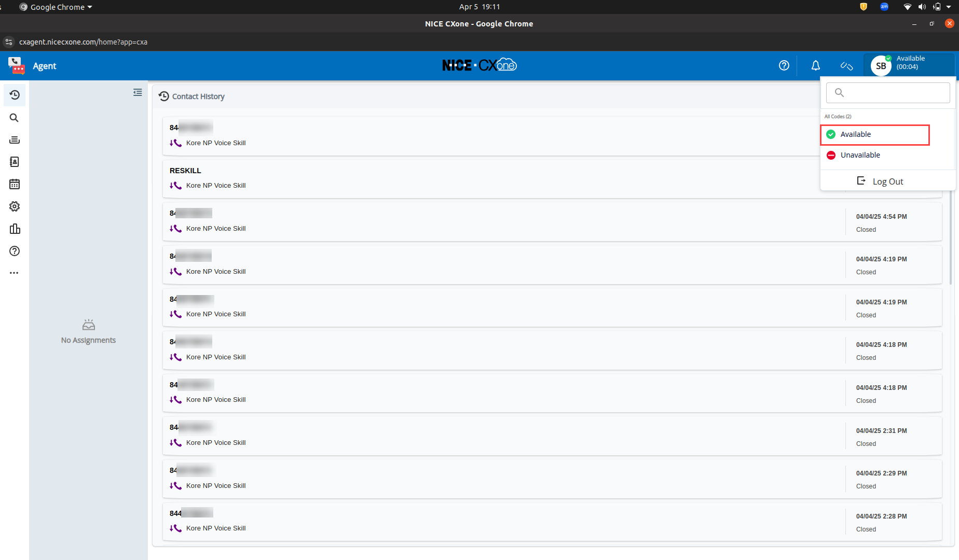959x560 pixels.
Task: Click the Contact History header clock icon
Action: pyautogui.click(x=164, y=96)
